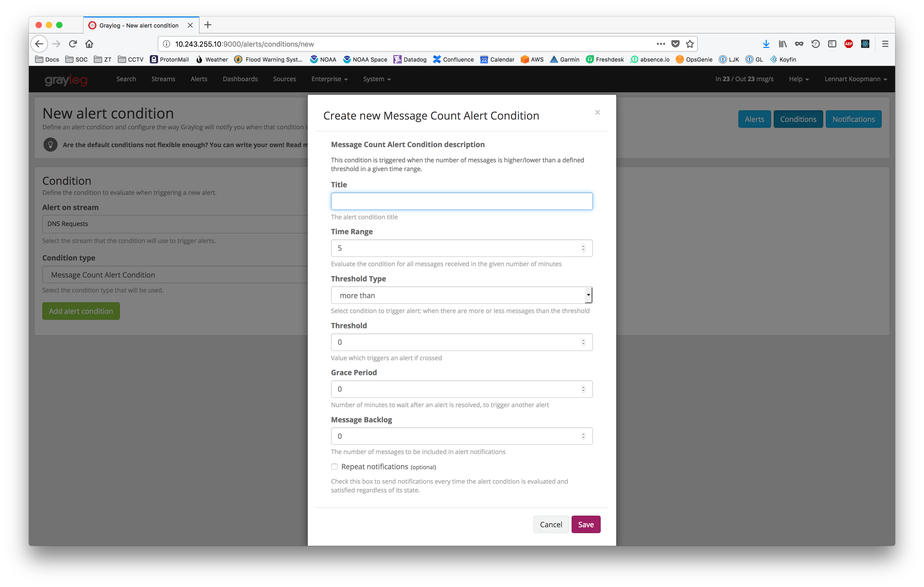Viewport: 924px width, 587px height.
Task: Open Firefox hamburger menu
Action: click(x=885, y=44)
